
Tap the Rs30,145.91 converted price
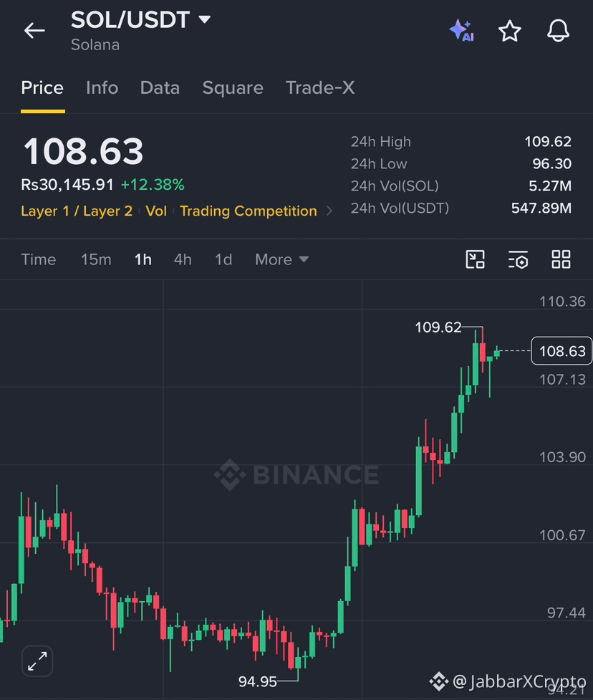[x=67, y=185]
